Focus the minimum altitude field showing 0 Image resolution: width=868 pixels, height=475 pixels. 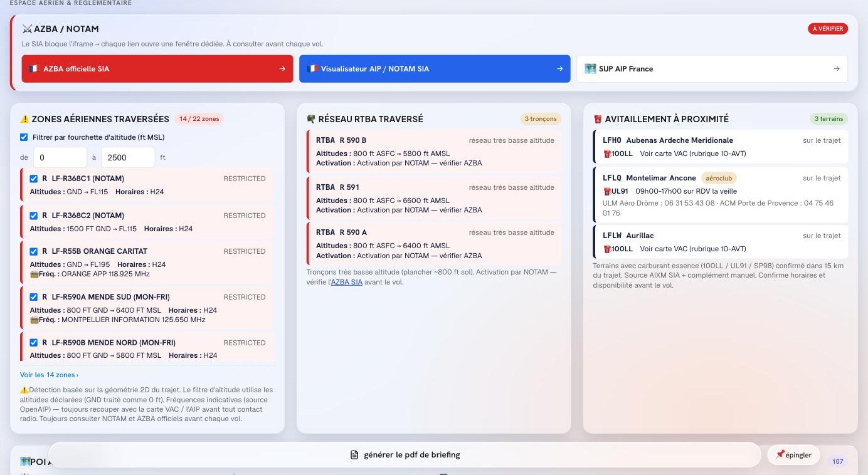point(60,157)
